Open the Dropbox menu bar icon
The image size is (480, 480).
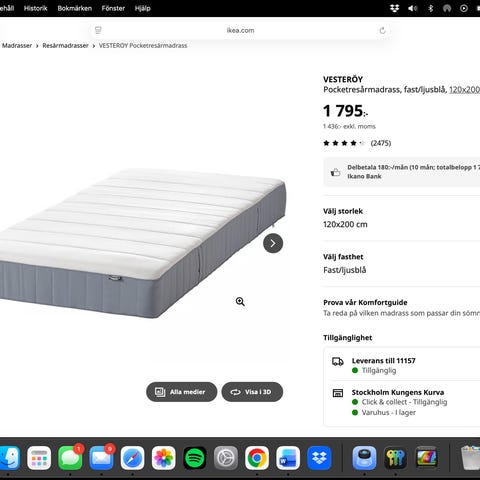click(x=395, y=8)
